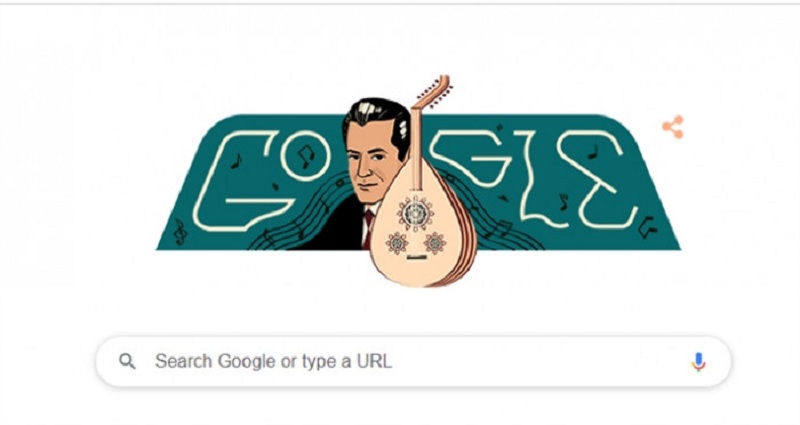Click the orange share icon beside the doodle

[673, 127]
